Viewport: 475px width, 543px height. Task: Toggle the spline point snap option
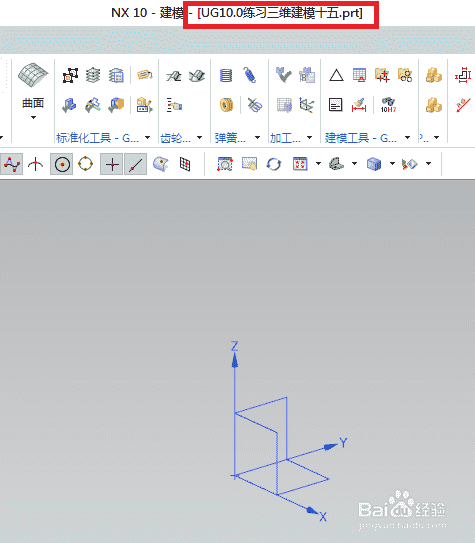point(11,164)
